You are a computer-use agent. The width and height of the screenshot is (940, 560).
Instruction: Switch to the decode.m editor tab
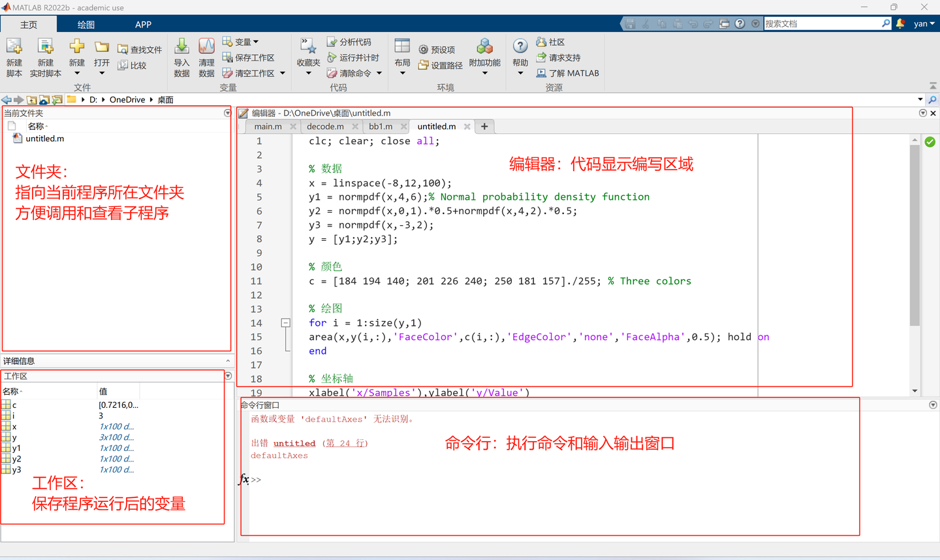pos(325,127)
